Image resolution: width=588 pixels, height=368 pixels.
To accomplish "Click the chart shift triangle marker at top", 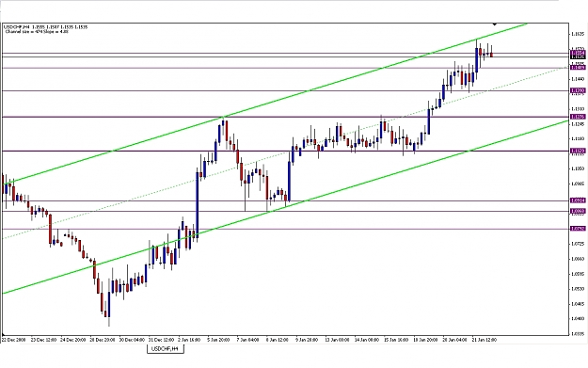I will [x=495, y=24].
